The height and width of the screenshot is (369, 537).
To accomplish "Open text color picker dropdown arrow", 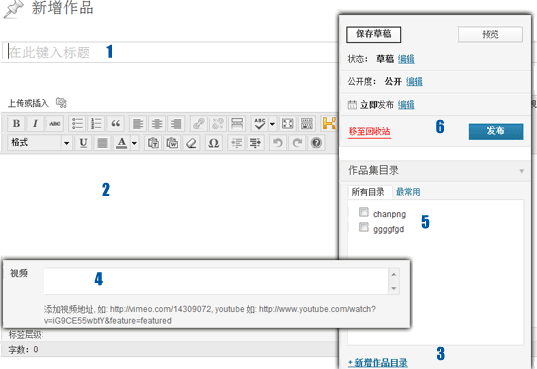I will (x=134, y=143).
